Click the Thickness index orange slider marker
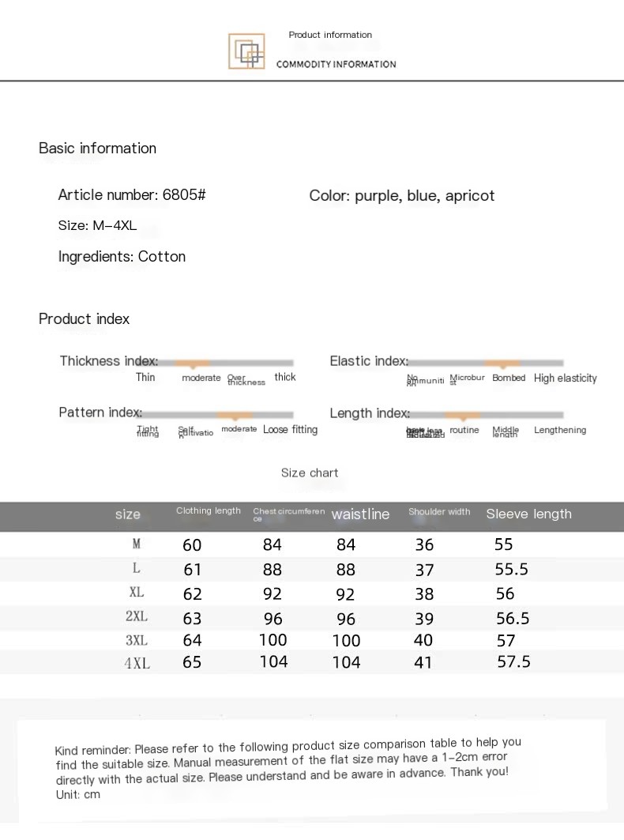This screenshot has height=840, width=624. [x=192, y=363]
